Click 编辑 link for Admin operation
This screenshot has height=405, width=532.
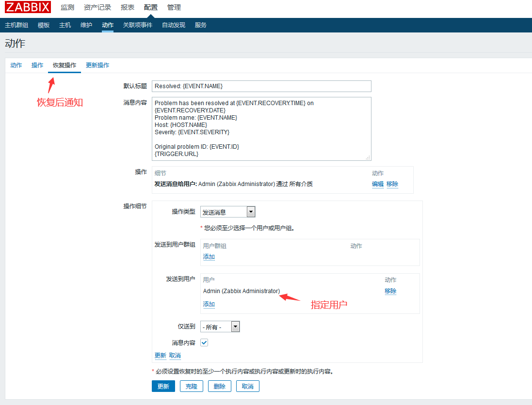pyautogui.click(x=377, y=184)
